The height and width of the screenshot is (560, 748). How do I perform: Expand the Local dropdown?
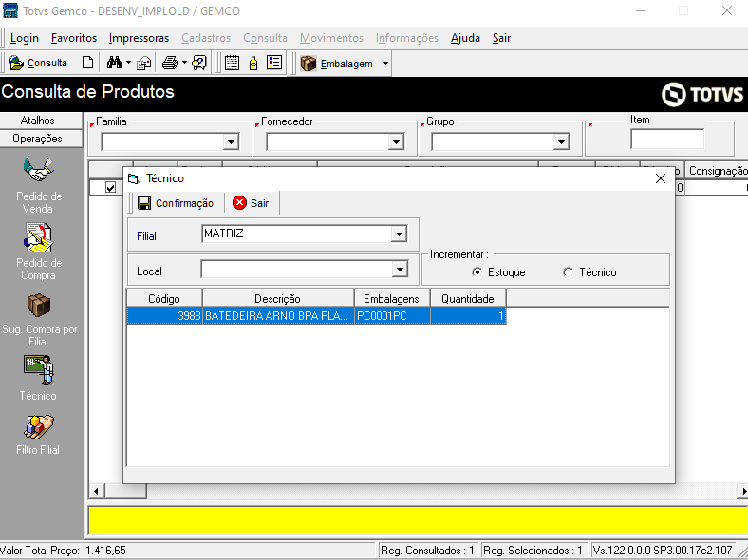click(x=400, y=270)
